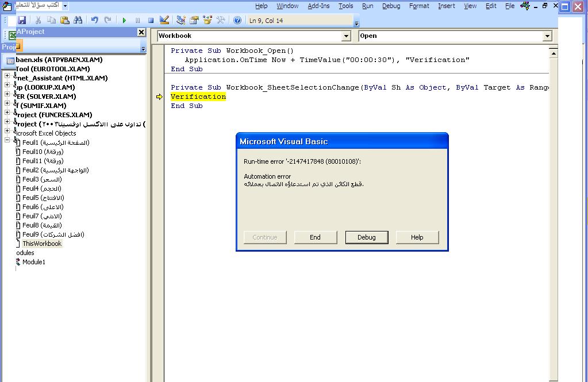Click the disabled Continue button in the dialog

(x=265, y=237)
